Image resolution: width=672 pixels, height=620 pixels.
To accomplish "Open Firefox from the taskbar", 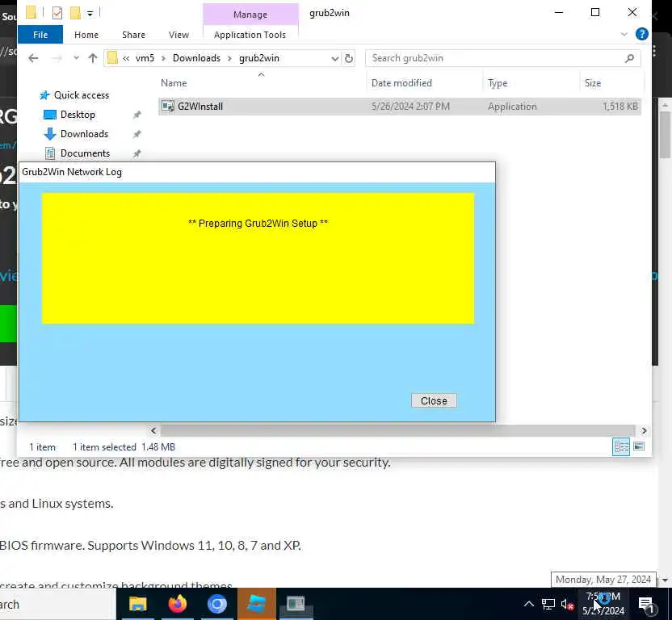I will (178, 604).
